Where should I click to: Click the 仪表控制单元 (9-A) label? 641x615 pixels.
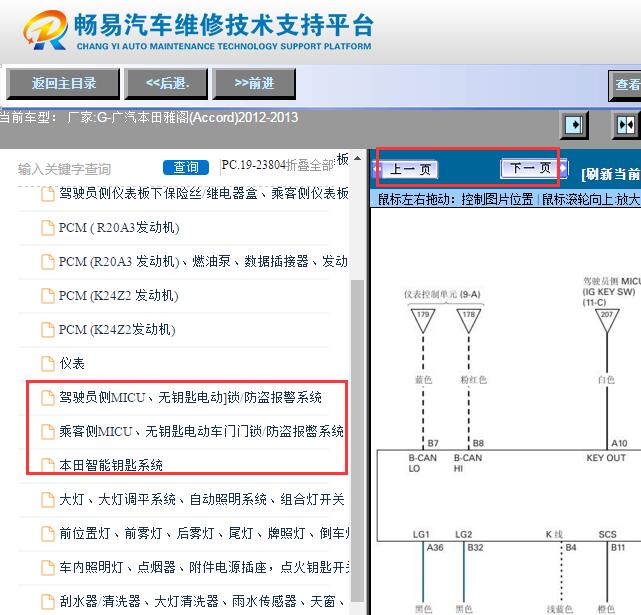pos(442,294)
